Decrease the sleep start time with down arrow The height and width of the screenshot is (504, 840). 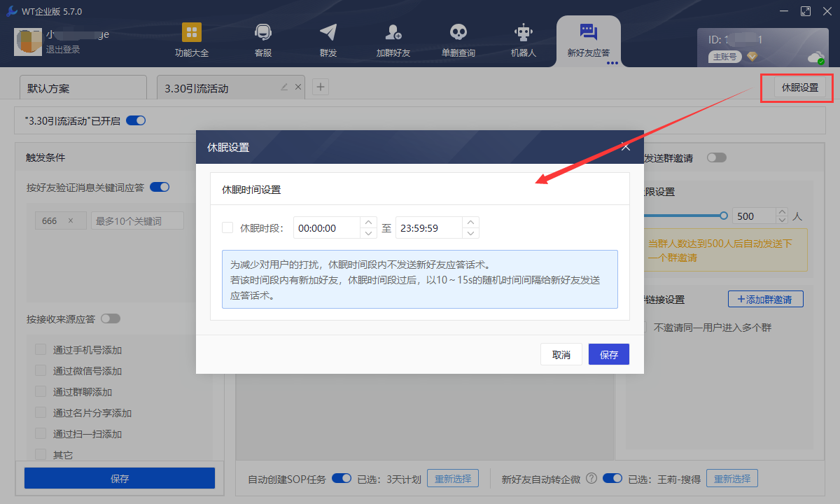[369, 234]
